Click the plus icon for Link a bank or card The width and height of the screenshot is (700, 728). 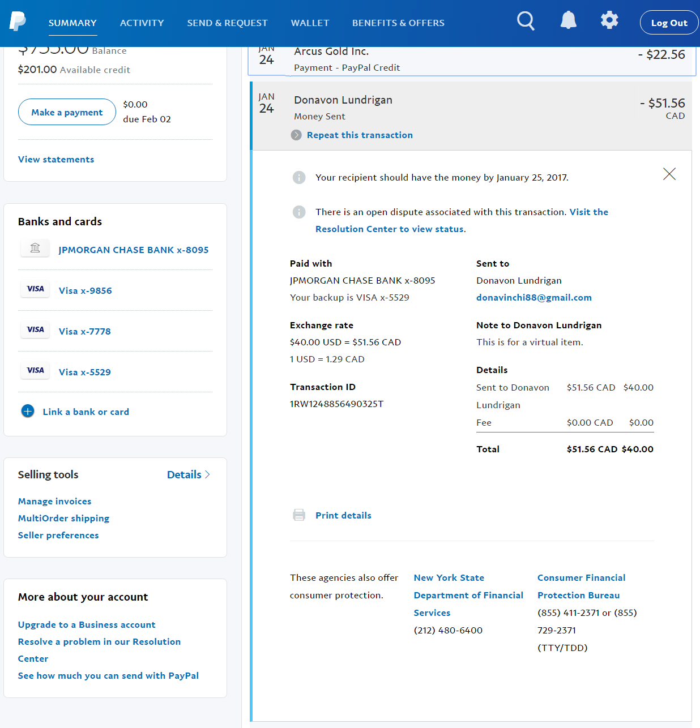pos(28,411)
